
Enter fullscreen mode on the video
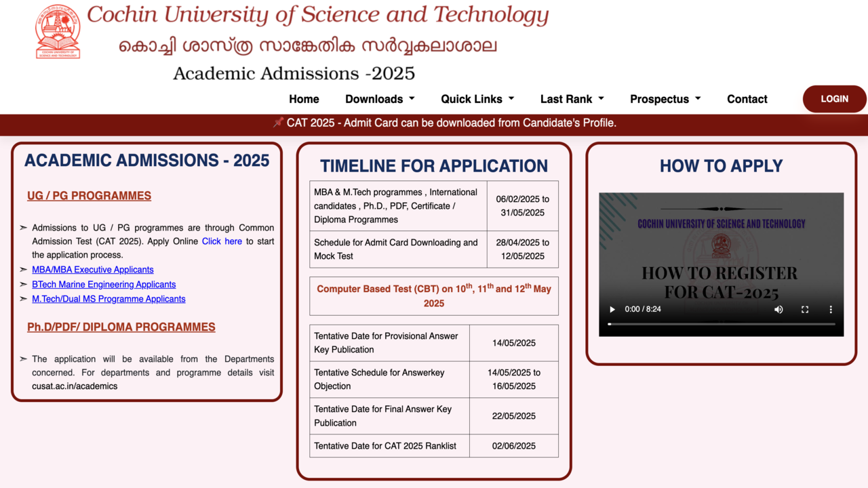tap(805, 309)
